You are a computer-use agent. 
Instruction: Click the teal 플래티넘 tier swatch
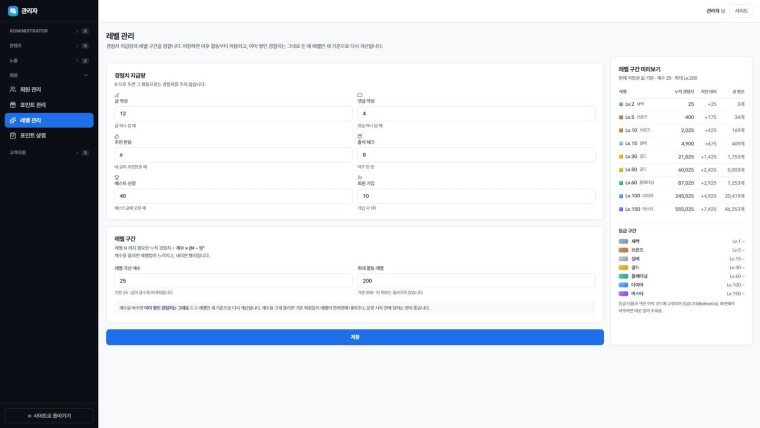pyautogui.click(x=623, y=276)
